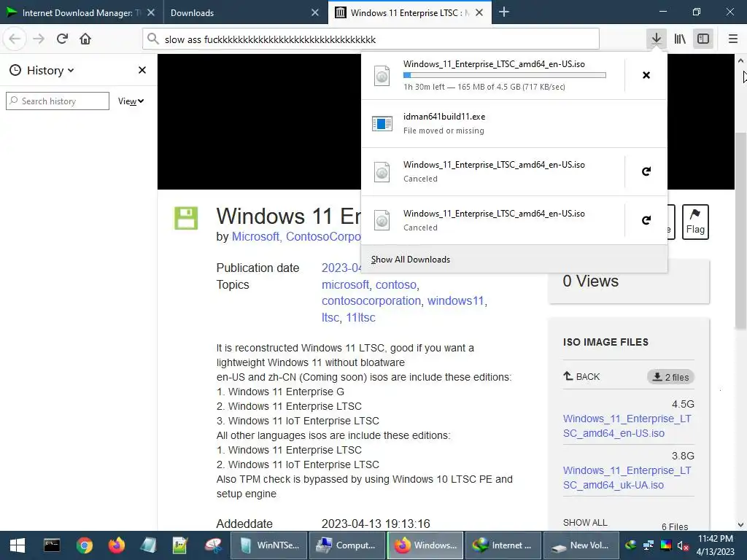
Task: Open the ContosoCorporation author link
Action: (x=323, y=237)
